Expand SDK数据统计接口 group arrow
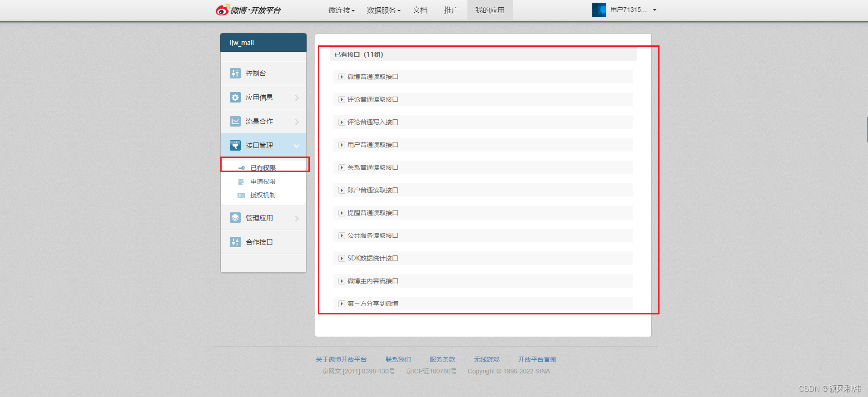This screenshot has height=397, width=868. point(342,259)
